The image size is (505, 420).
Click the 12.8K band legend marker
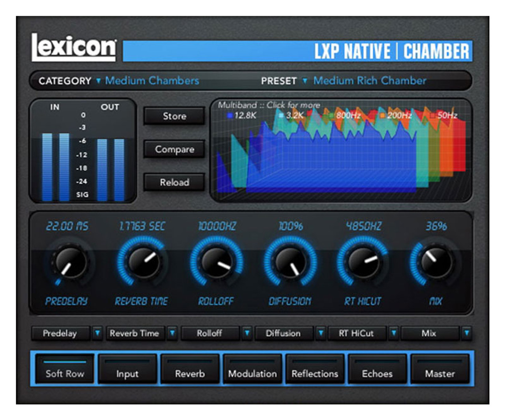(230, 116)
